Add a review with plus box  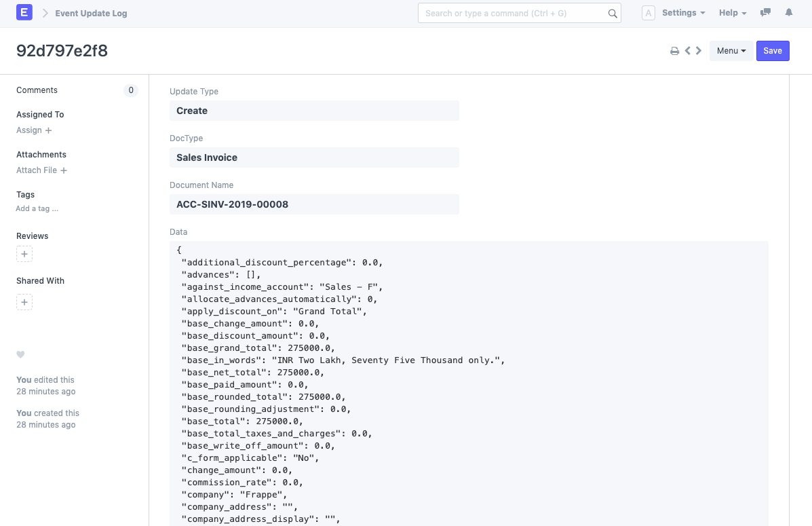(x=24, y=255)
